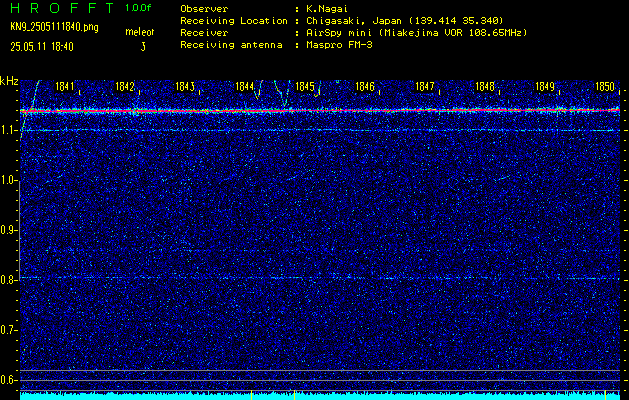Click the Receiving Location field label
Screen dimensions: 629x400
234,20
